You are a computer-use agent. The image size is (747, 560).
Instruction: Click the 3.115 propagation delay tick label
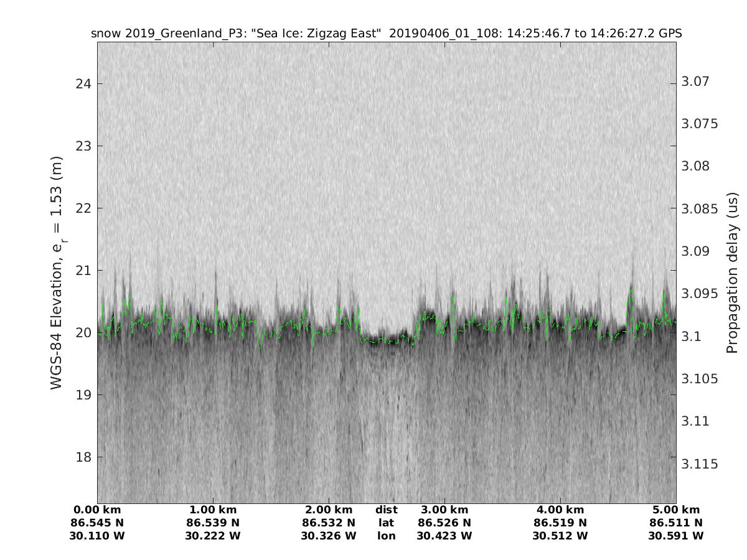tap(699, 464)
